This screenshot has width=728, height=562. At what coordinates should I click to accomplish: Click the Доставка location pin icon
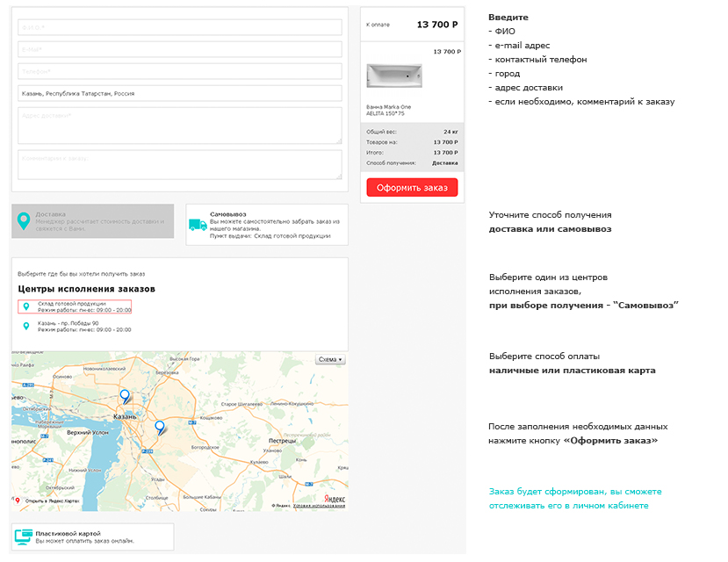tap(25, 221)
